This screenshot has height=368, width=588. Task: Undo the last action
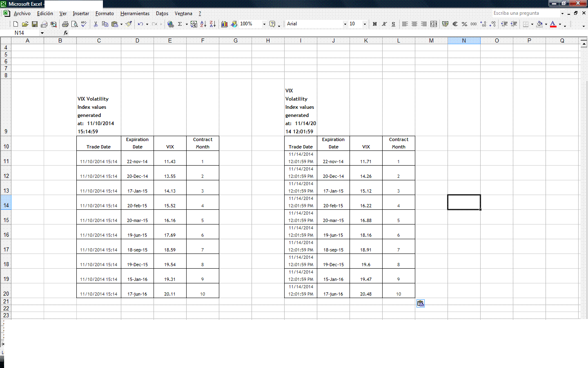pyautogui.click(x=140, y=24)
